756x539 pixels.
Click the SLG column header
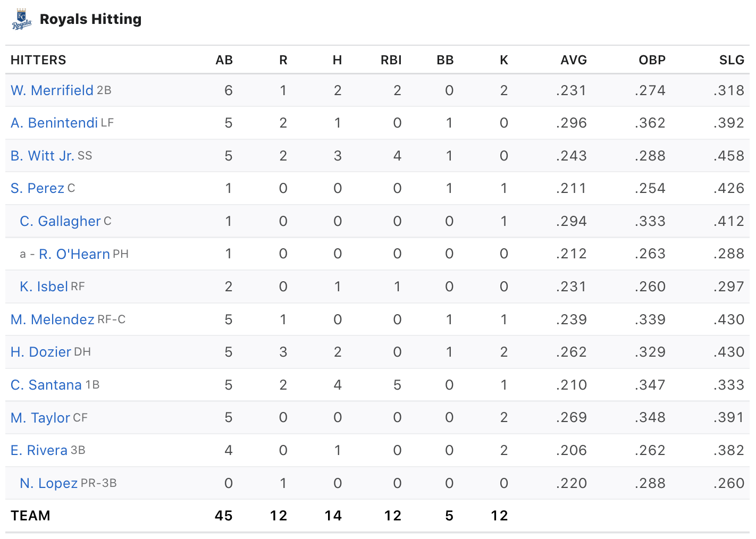[732, 60]
